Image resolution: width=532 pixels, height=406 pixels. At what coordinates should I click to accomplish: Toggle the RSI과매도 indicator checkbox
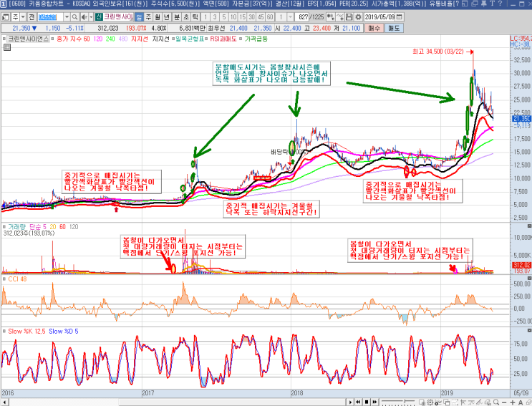pos(206,39)
